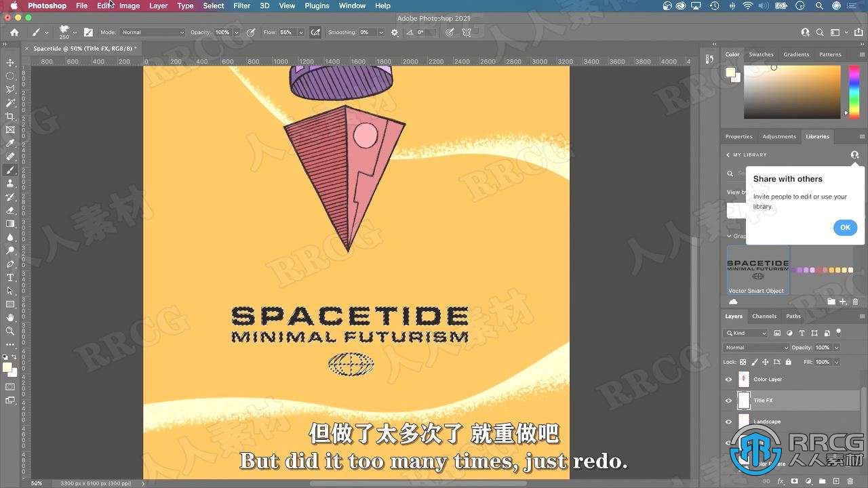Viewport: 868px width, 488px height.
Task: Open Opacity slider dropdown in options bar
Action: [x=236, y=33]
